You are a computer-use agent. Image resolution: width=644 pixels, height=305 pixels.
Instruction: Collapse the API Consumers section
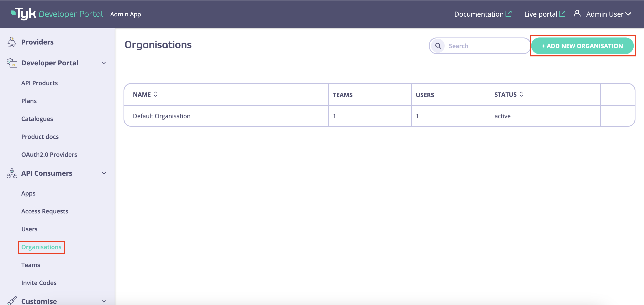[104, 173]
